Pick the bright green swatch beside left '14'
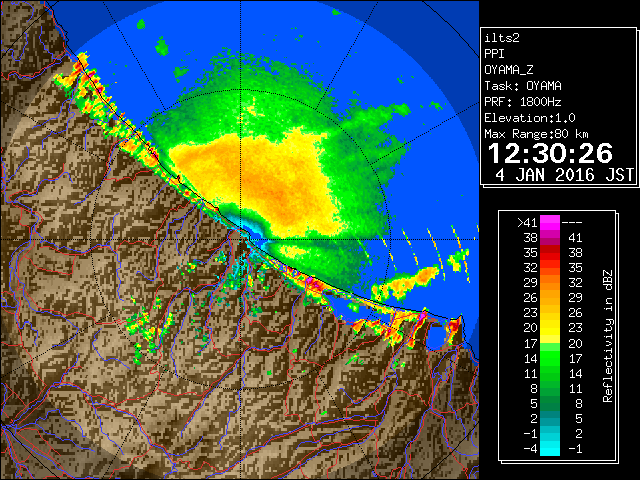Viewport: 640px width, 480px height. [x=550, y=358]
